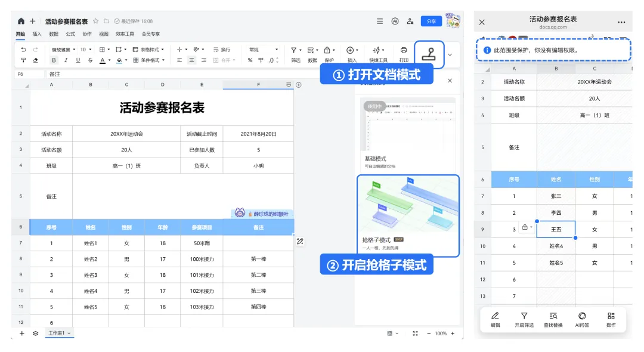Toggle 换行 text wrapping
644x352 pixels.
click(x=222, y=50)
